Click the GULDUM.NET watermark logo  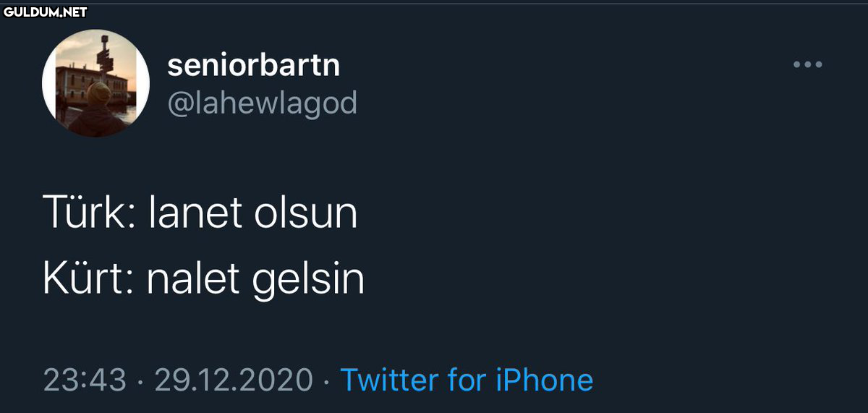45,12
